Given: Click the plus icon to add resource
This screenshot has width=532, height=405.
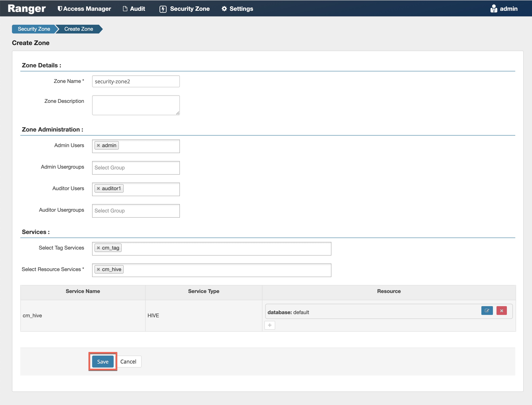Looking at the screenshot, I should tap(269, 325).
